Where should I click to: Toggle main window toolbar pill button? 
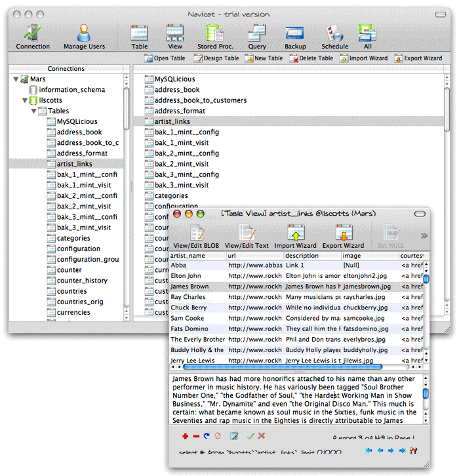click(441, 14)
